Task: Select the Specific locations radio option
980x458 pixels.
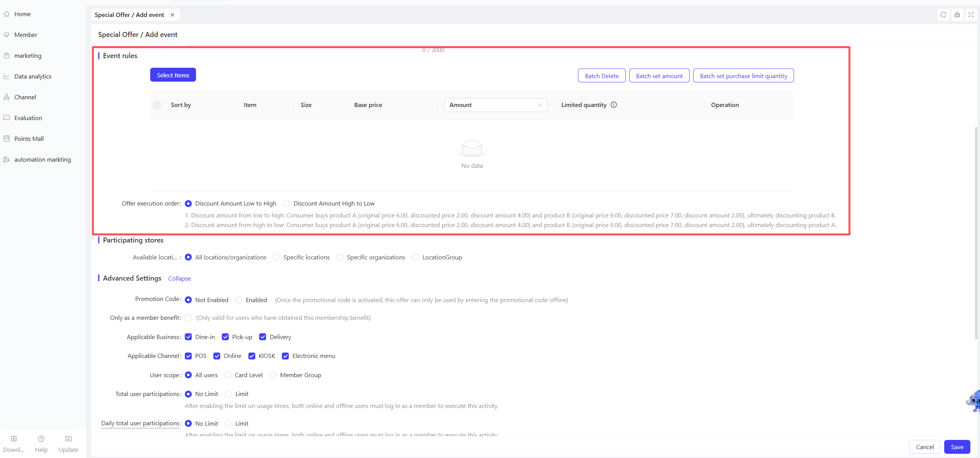Action: click(x=276, y=257)
